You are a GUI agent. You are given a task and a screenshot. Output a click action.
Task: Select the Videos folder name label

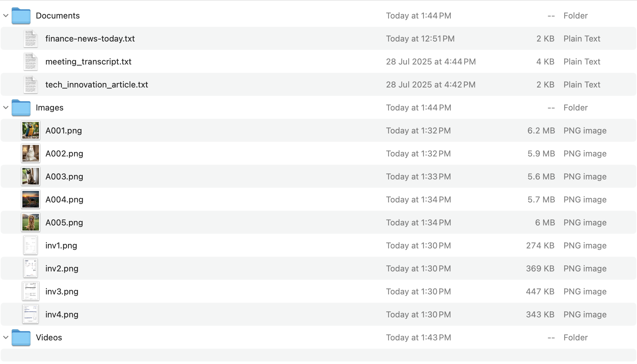coord(49,337)
